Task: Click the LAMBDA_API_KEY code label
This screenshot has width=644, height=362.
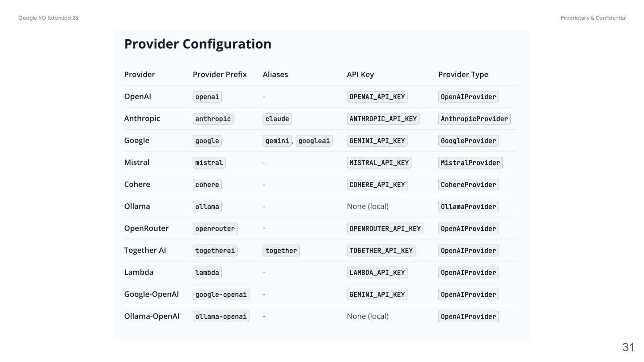Action: coord(377,273)
